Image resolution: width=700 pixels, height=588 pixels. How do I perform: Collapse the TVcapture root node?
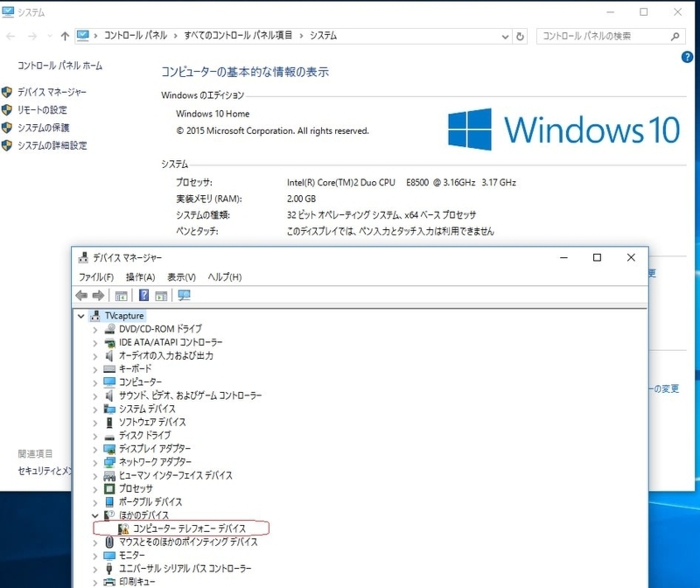click(81, 316)
